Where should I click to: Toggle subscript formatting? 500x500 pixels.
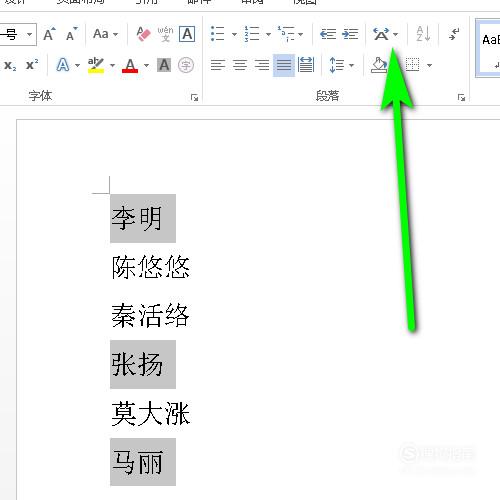pos(10,65)
